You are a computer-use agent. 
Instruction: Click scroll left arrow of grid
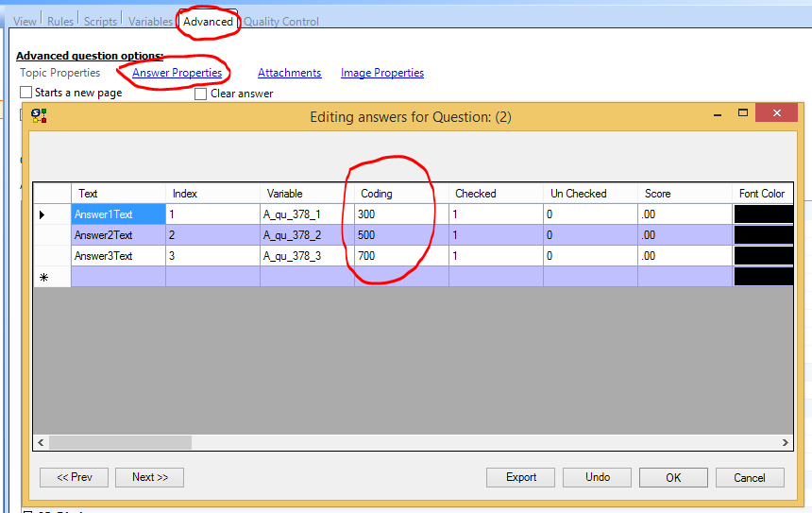point(41,442)
